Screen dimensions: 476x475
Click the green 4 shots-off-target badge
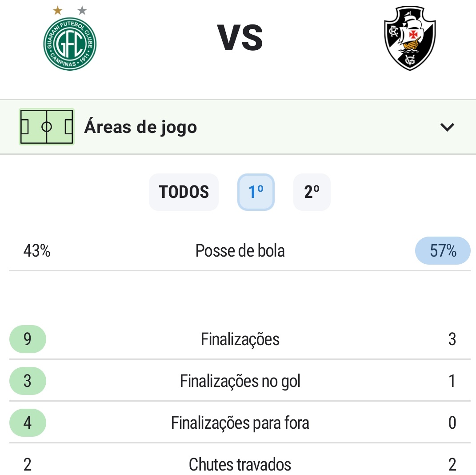[x=28, y=423]
